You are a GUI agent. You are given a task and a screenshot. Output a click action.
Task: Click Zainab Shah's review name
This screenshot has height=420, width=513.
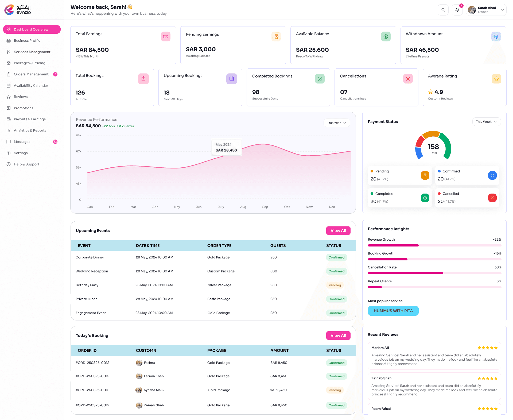381,378
